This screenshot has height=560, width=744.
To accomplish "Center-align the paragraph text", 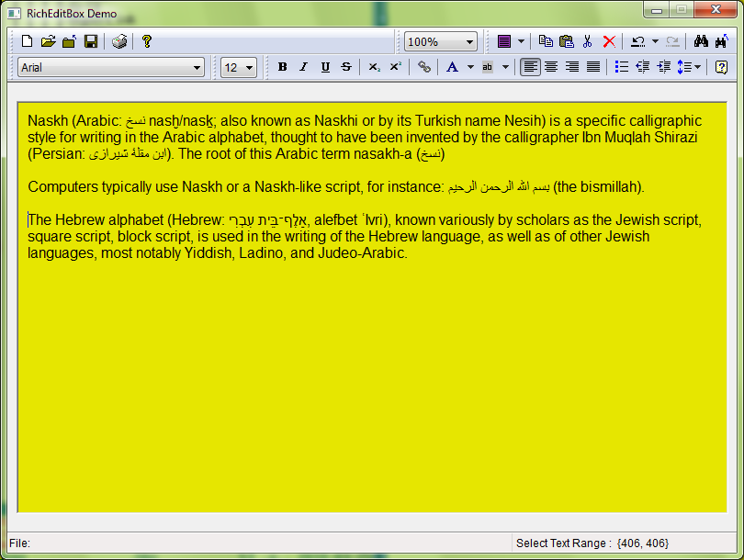I will point(551,67).
